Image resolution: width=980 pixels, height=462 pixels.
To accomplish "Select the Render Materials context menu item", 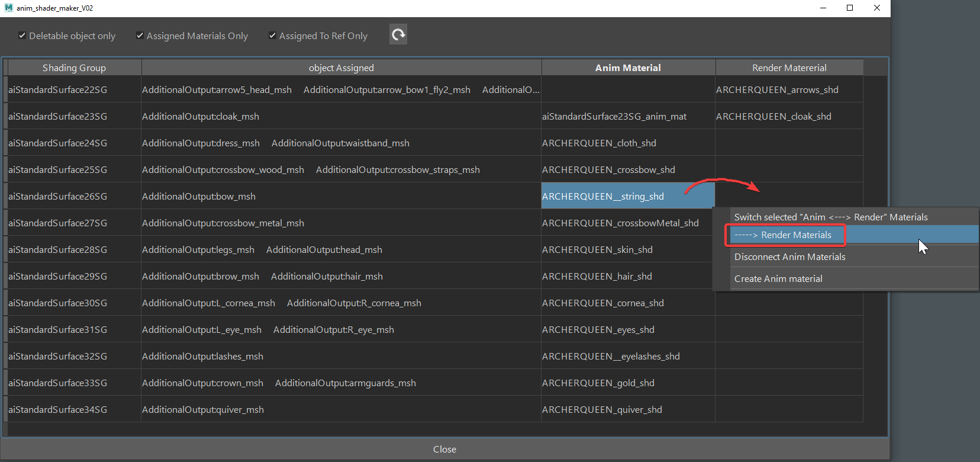I will coord(854,235).
